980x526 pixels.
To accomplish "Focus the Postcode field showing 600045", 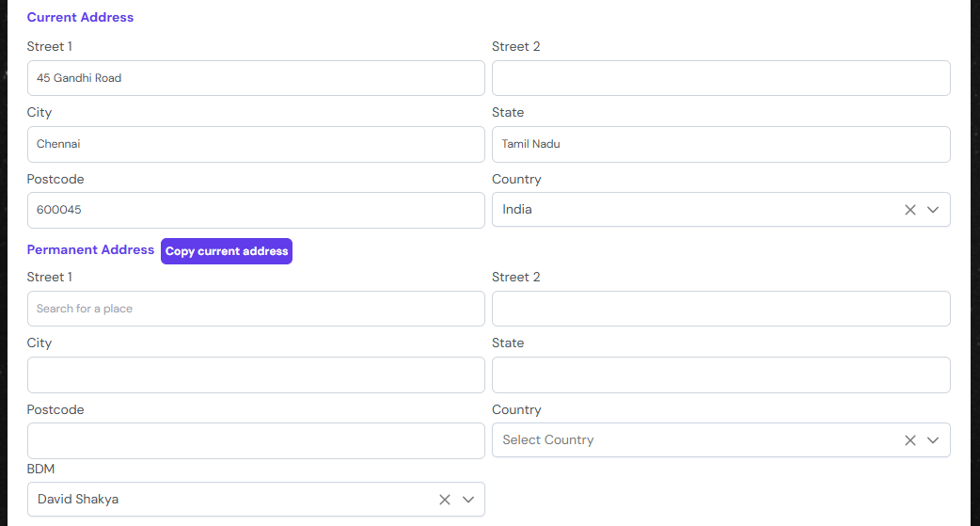I will point(256,210).
